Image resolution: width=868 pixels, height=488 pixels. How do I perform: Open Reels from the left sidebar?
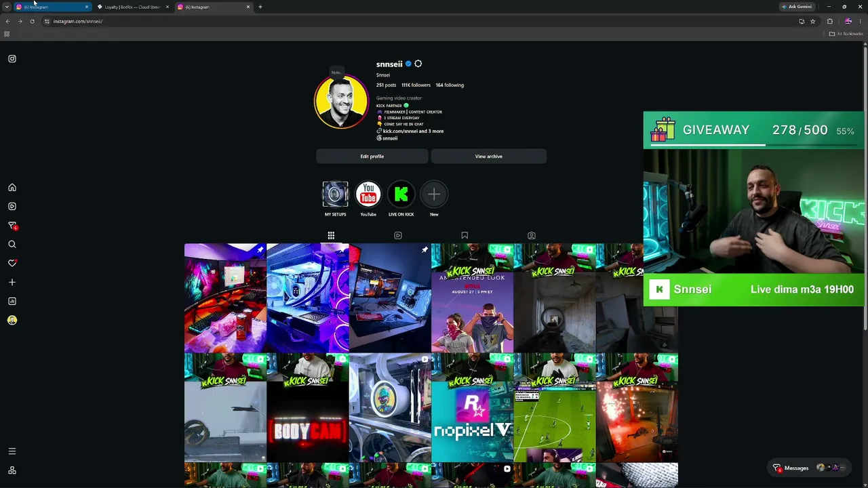pos(12,206)
